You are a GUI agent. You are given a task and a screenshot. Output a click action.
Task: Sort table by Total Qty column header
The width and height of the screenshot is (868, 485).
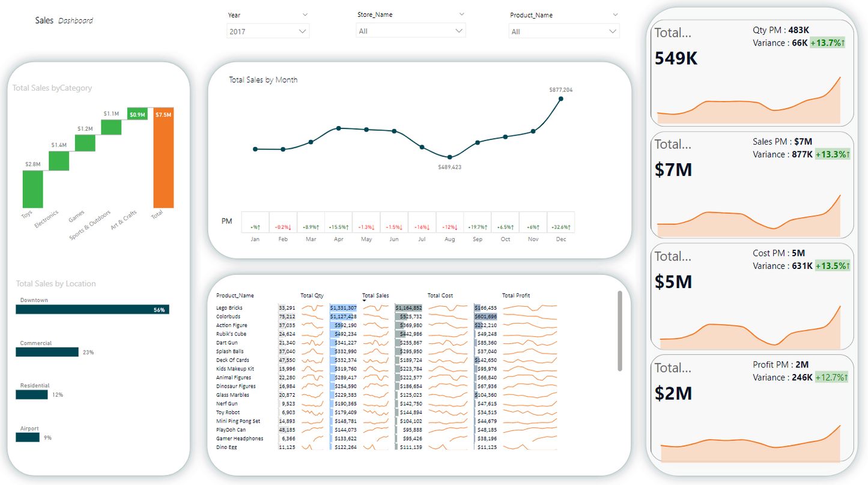(312, 295)
